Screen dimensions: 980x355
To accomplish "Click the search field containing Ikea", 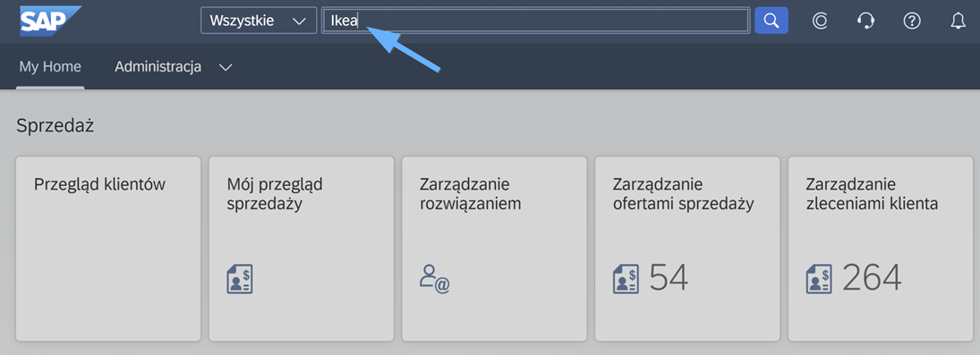I will pyautogui.click(x=535, y=21).
